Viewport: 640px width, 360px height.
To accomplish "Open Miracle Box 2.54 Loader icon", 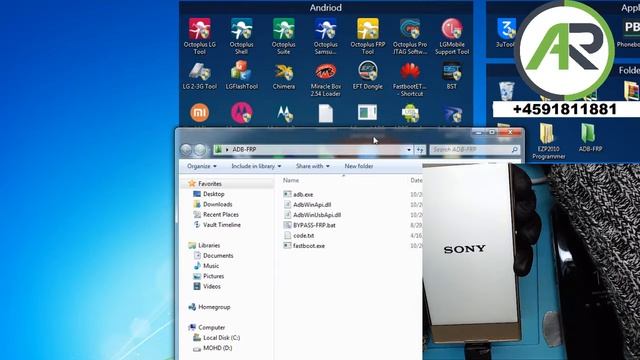I will coord(325,80).
